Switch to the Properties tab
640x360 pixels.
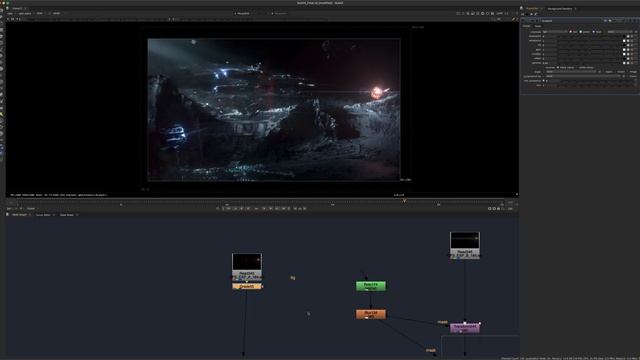click(532, 8)
